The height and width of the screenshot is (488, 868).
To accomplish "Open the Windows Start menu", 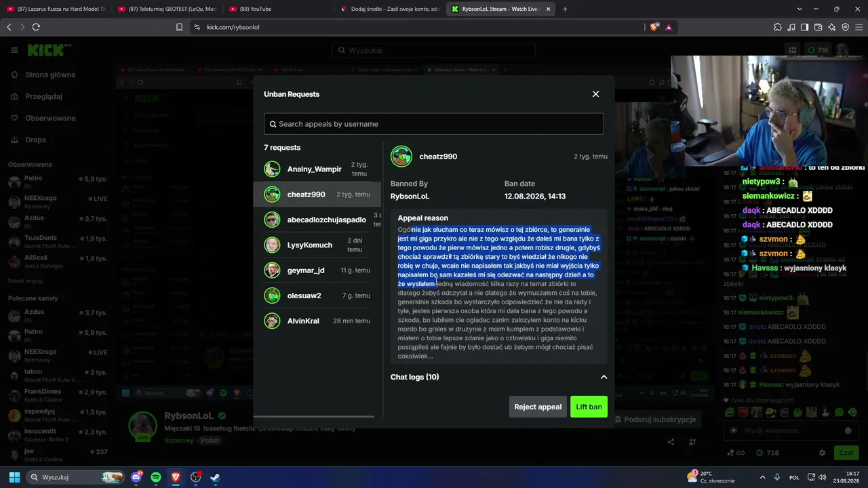I will click(14, 477).
